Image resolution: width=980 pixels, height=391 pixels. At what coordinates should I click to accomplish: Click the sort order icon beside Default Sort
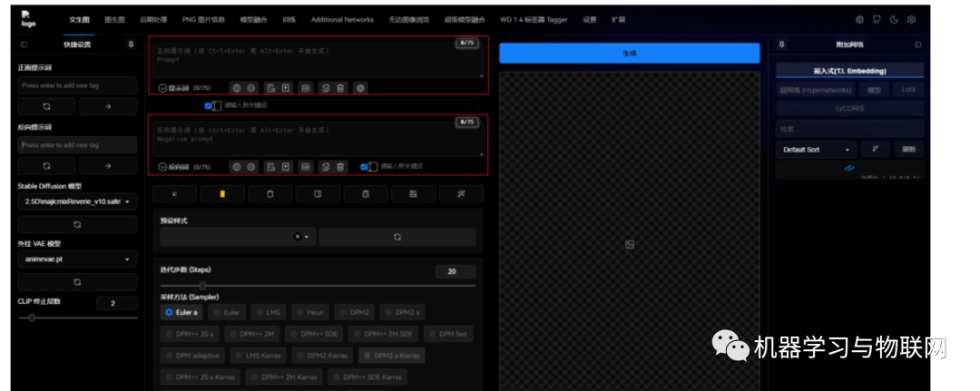coord(876,149)
